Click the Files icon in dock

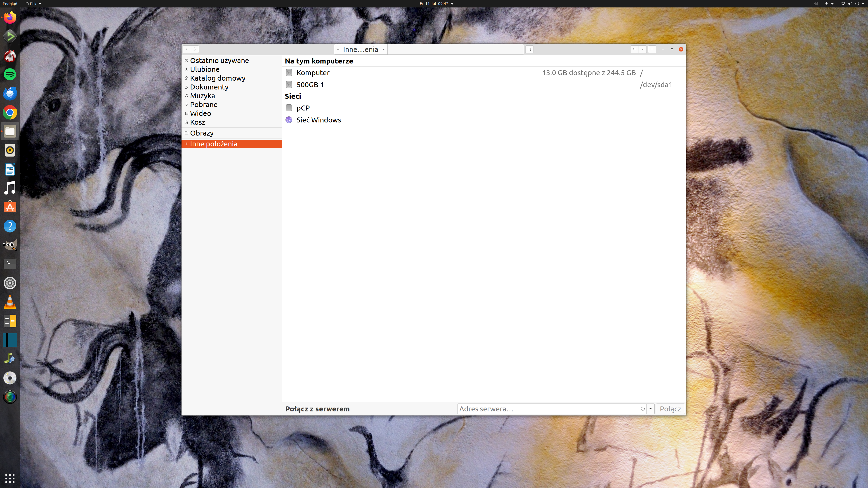click(10, 131)
